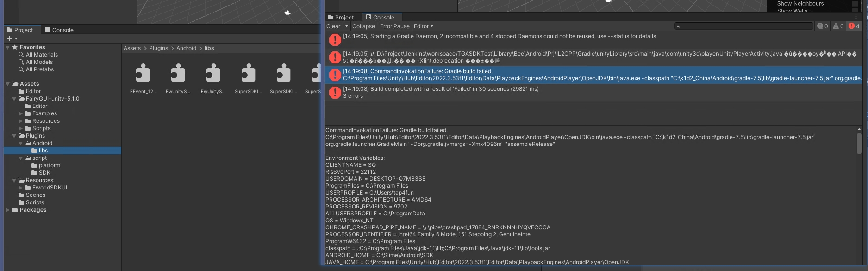The width and height of the screenshot is (868, 271).
Task: Toggle warning messages count filter
Action: [x=838, y=26]
